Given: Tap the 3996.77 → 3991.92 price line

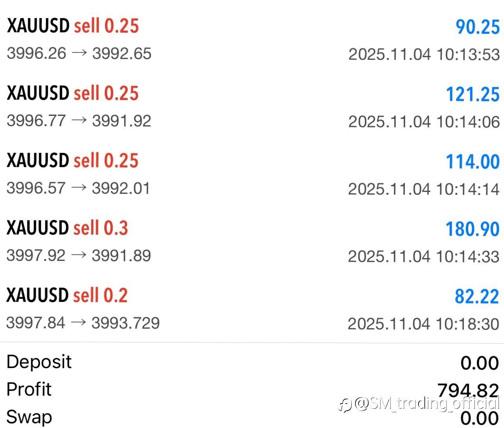Looking at the screenshot, I should pyautogui.click(x=79, y=121).
